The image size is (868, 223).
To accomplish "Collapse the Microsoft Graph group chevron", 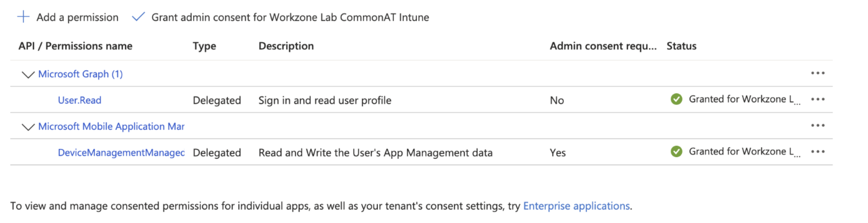I will click(28, 74).
